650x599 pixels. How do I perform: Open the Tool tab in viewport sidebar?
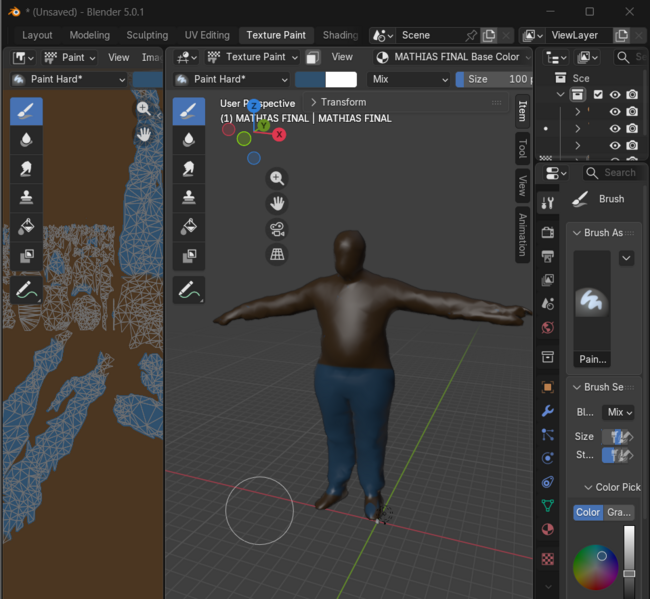tap(522, 148)
